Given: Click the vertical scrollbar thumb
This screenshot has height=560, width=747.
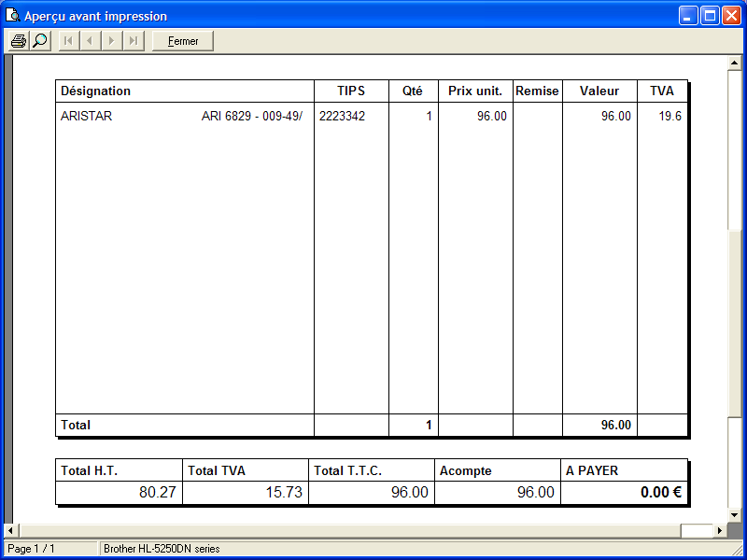Looking at the screenshot, I should tap(734, 149).
